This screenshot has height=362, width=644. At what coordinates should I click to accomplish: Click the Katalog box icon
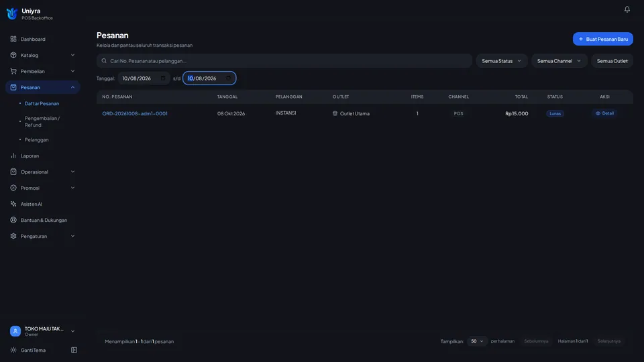(13, 55)
